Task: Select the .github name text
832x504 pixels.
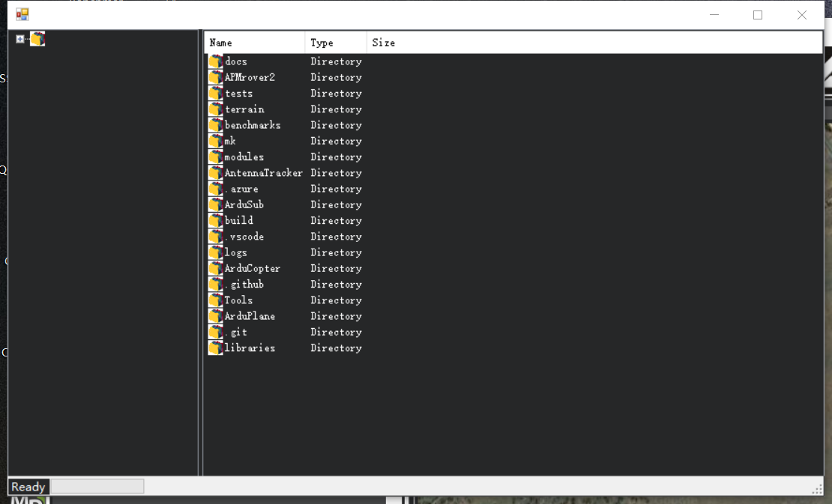Action: (244, 284)
